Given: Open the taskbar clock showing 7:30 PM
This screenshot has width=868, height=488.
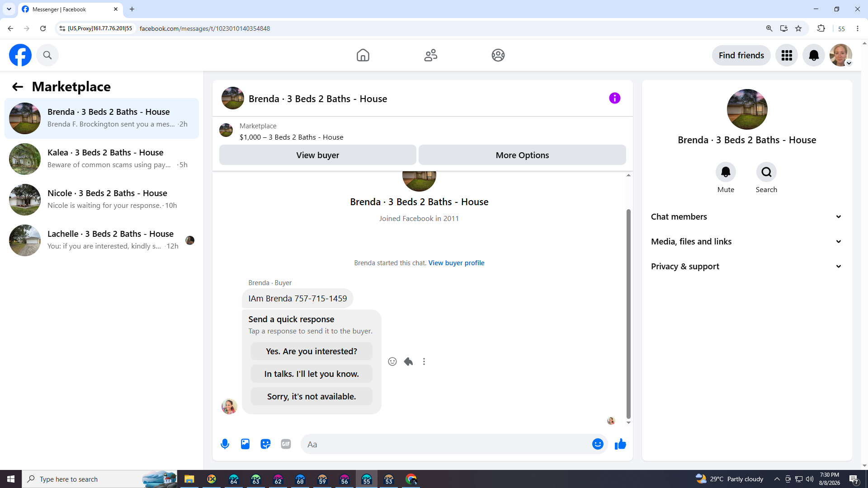Looking at the screenshot, I should click(x=829, y=479).
